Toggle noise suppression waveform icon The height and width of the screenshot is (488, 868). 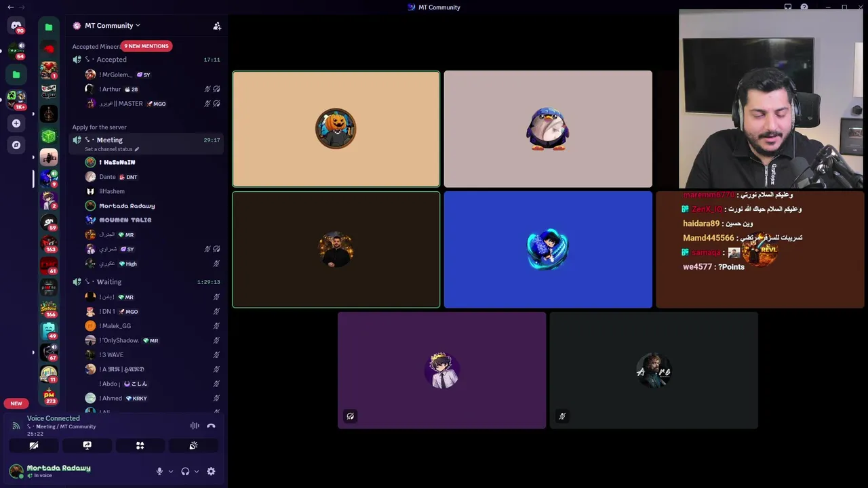[x=195, y=426]
